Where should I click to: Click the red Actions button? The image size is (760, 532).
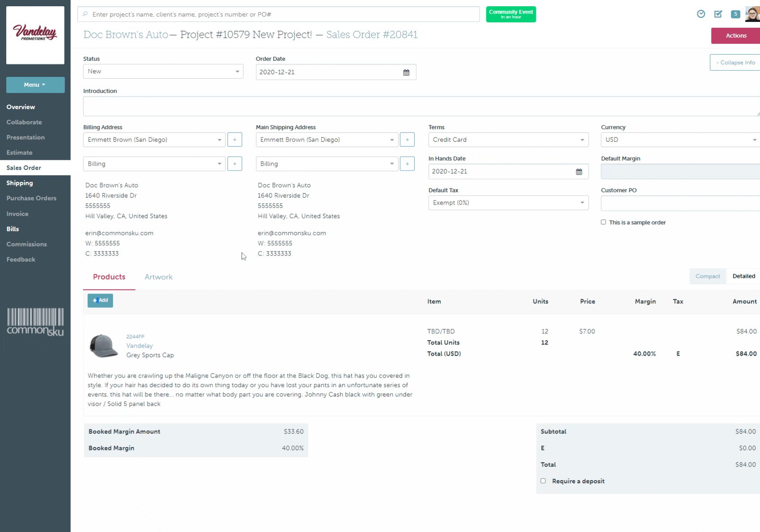736,36
